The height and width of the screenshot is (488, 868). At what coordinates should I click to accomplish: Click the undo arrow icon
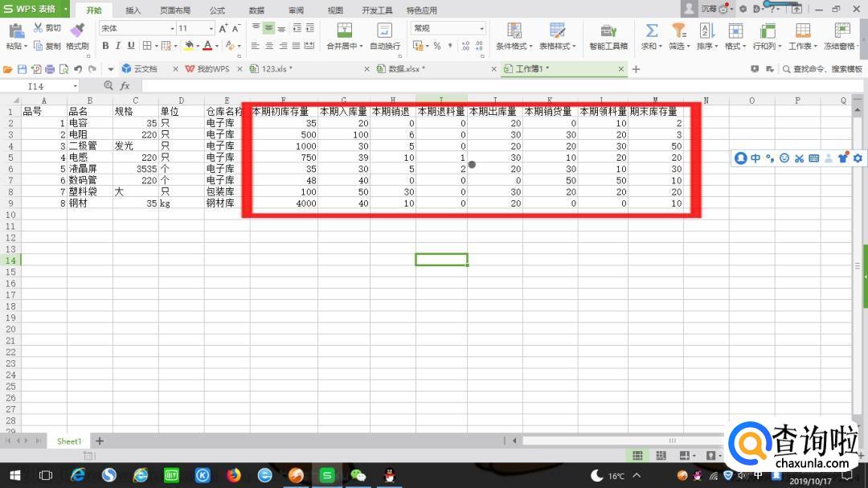[x=78, y=69]
